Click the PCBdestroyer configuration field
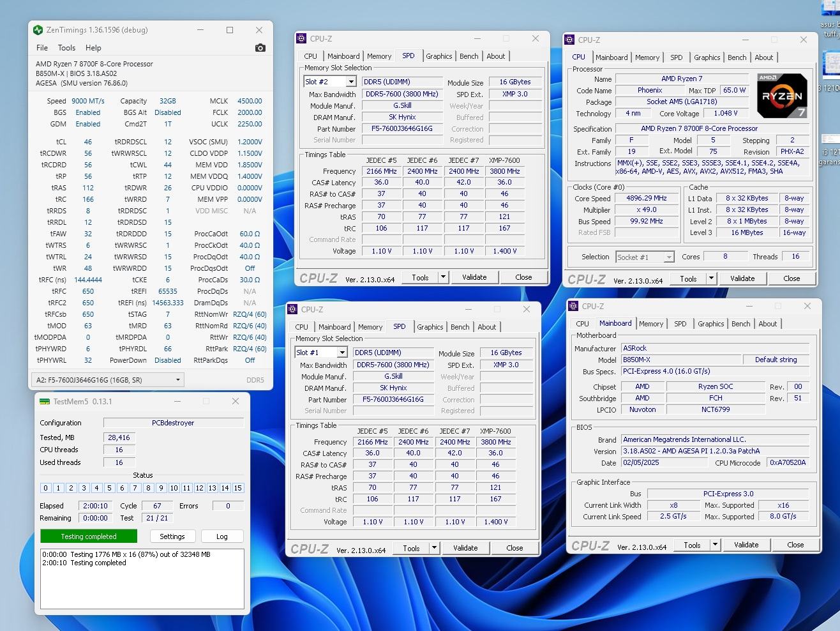 [x=173, y=423]
